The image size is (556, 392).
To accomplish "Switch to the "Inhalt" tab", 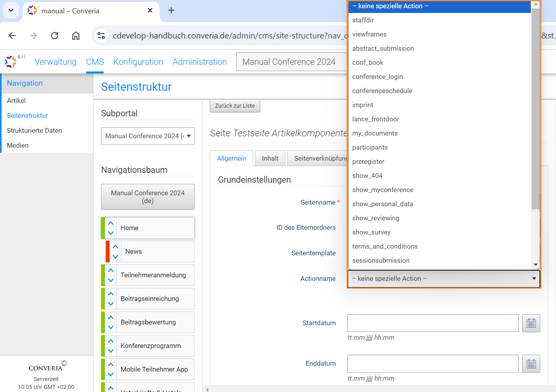I will [270, 158].
